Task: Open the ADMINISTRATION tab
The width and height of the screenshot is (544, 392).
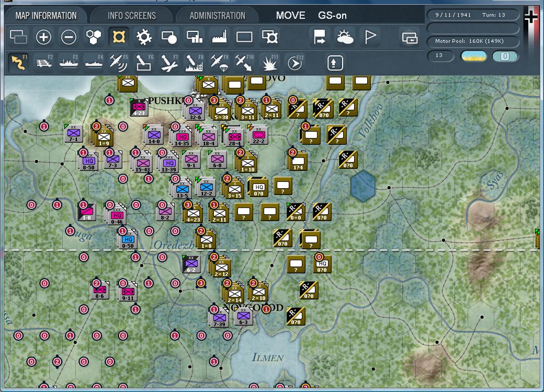Action: click(217, 15)
